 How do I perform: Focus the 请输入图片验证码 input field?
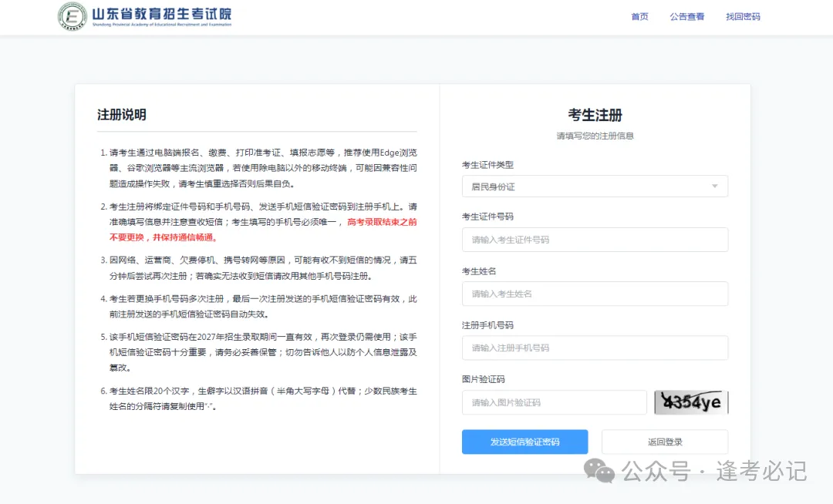tap(554, 403)
